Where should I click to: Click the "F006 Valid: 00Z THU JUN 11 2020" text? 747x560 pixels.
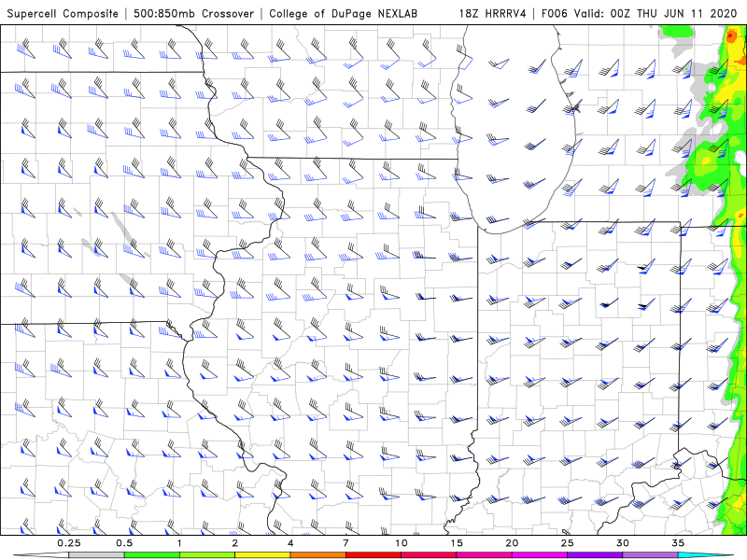[639, 13]
